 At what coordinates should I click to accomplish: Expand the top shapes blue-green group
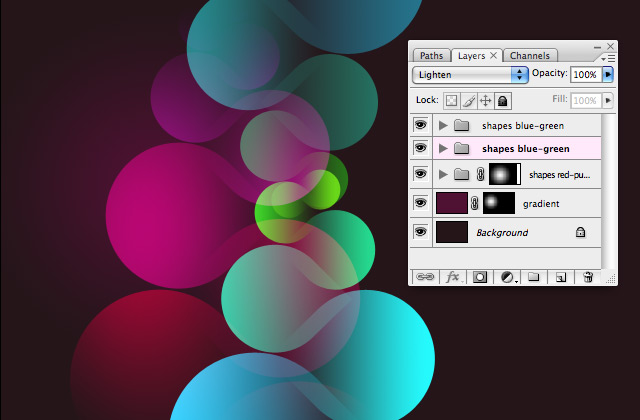443,125
